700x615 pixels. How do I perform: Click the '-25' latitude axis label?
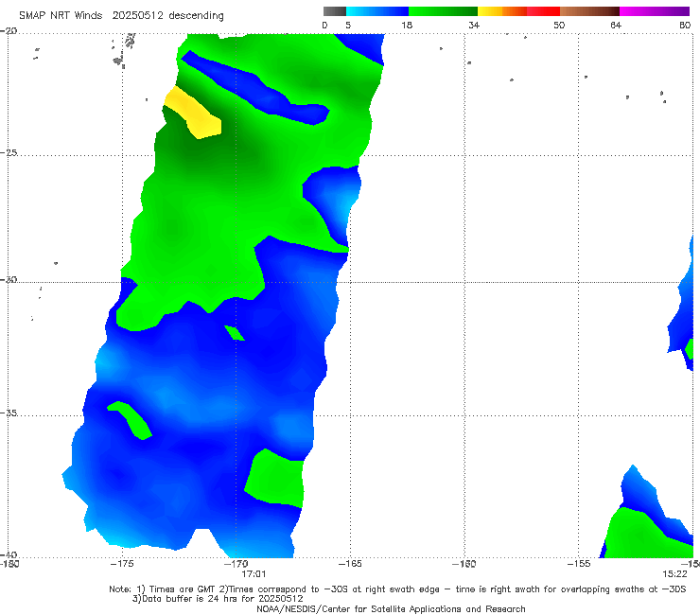coord(9,152)
